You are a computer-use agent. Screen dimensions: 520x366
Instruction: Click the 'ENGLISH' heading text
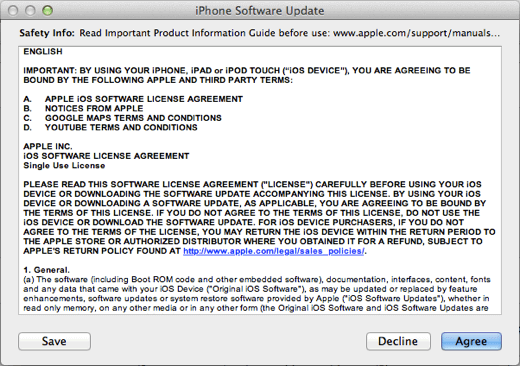pyautogui.click(x=43, y=52)
